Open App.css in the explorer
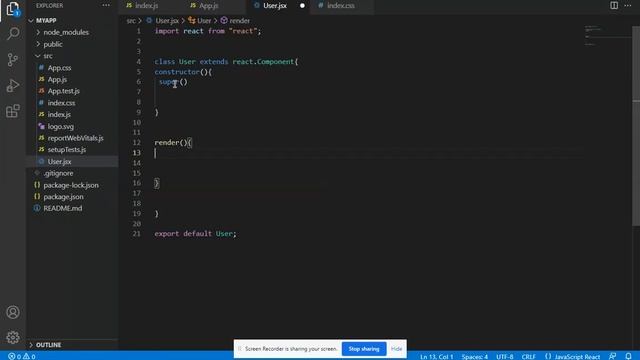Viewport: 640px width, 360px height. (x=59, y=68)
